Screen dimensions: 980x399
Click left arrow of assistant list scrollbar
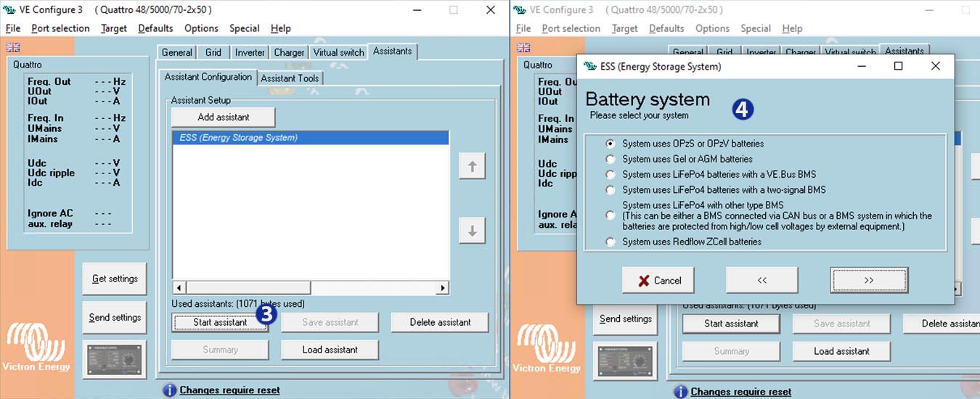click(179, 288)
